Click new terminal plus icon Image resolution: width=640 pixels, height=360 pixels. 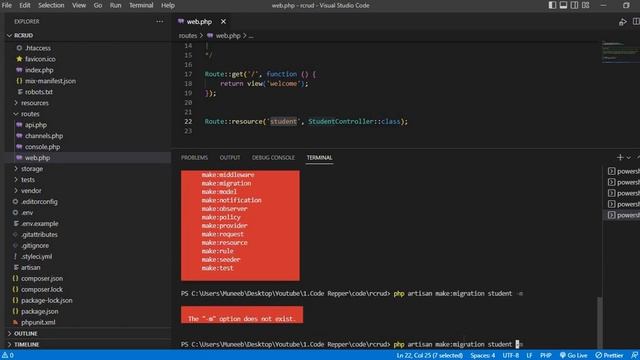[620, 158]
